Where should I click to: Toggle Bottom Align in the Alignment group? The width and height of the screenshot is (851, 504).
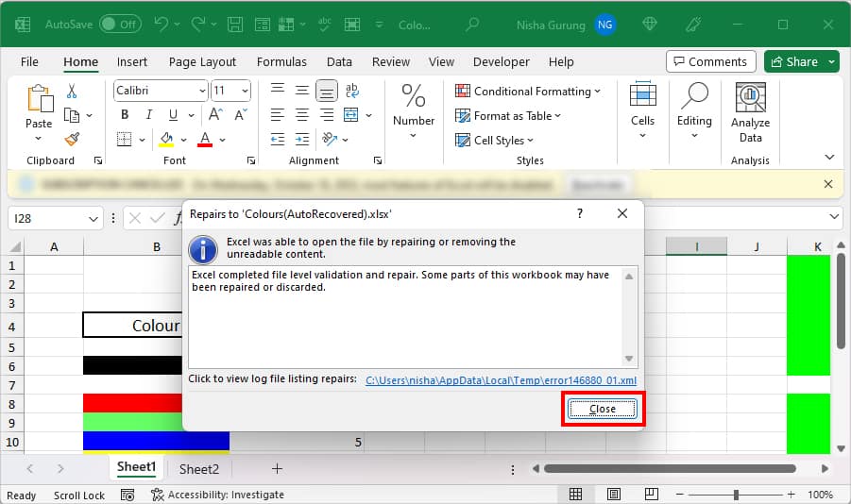[x=327, y=91]
